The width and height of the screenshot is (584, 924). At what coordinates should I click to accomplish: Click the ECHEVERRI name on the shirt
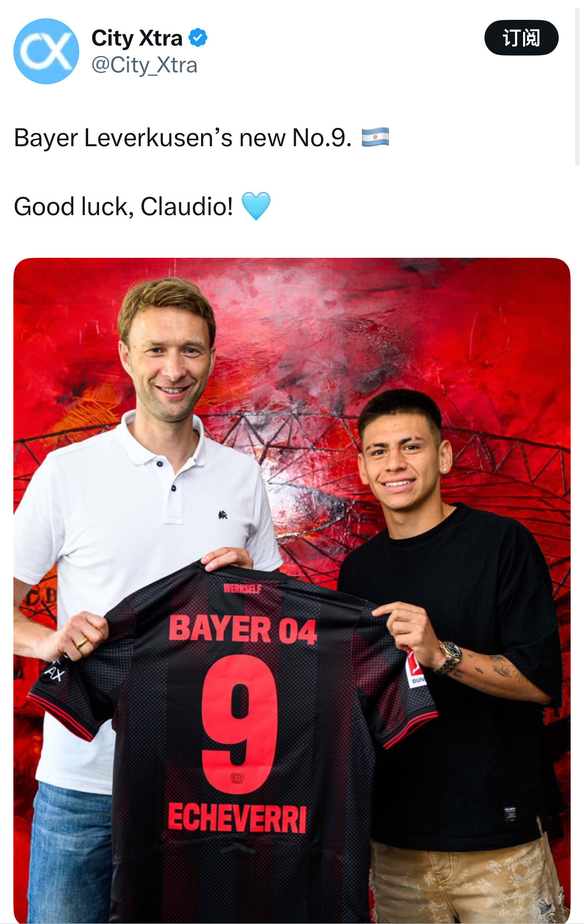coord(237,819)
